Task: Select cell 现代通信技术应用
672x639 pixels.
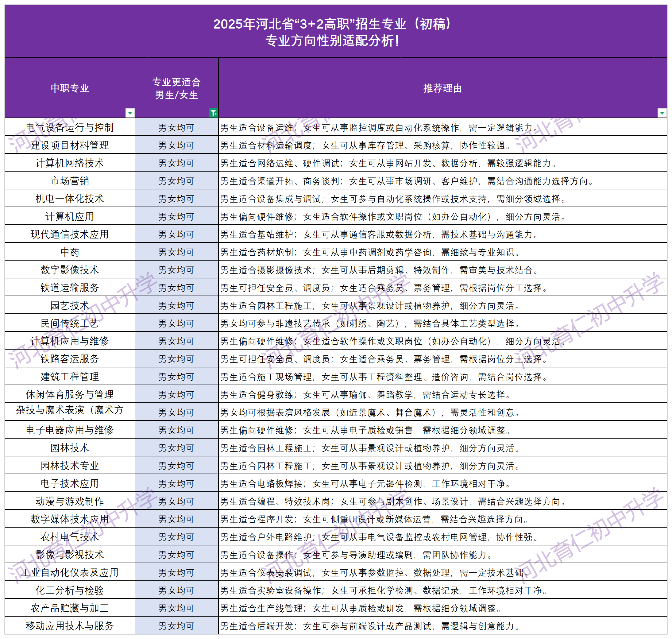Action: pyautogui.click(x=70, y=234)
